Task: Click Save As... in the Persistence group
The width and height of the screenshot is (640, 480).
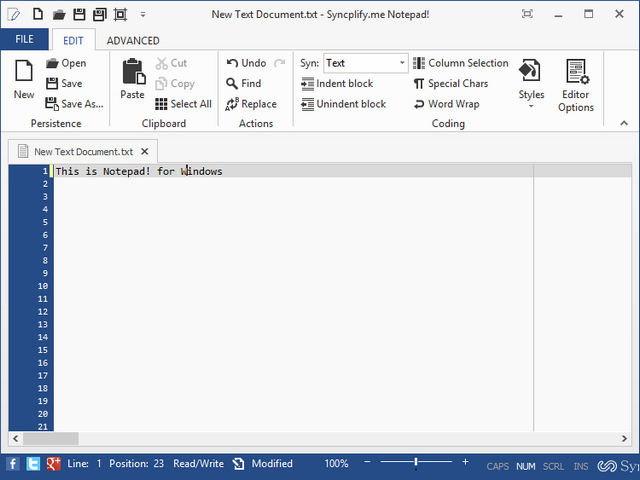Action: (74, 104)
